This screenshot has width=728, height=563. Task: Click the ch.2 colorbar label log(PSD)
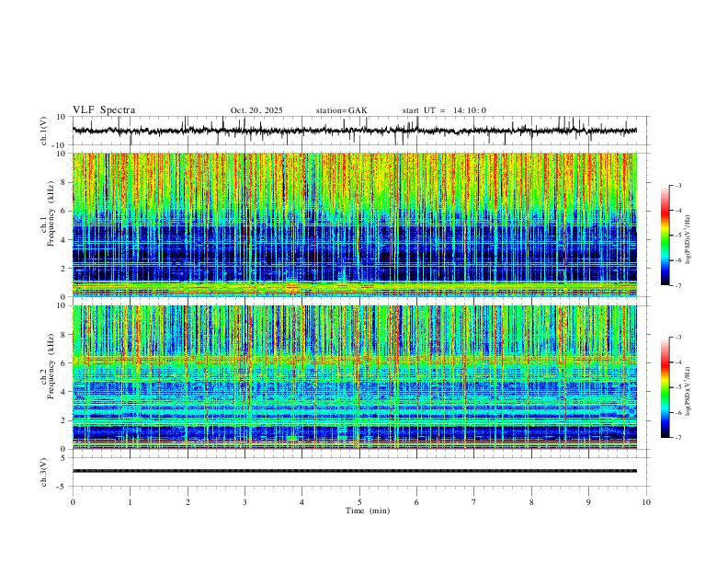point(688,391)
